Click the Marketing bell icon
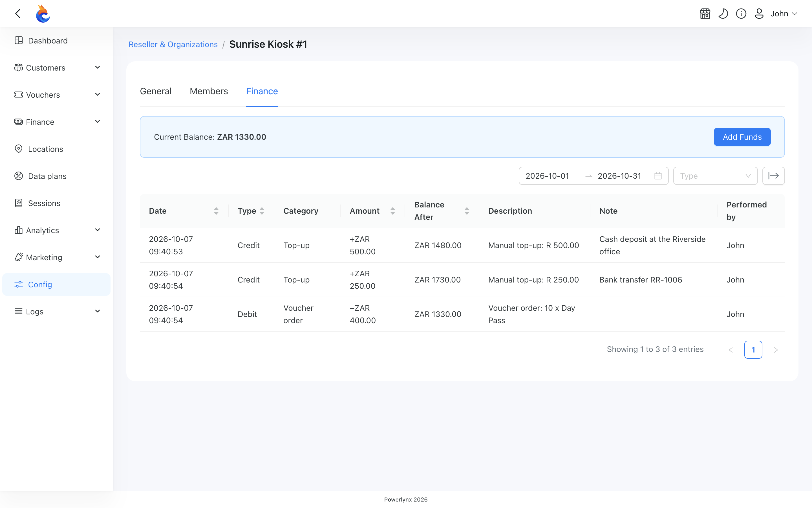The width and height of the screenshot is (812, 508). [x=18, y=257]
